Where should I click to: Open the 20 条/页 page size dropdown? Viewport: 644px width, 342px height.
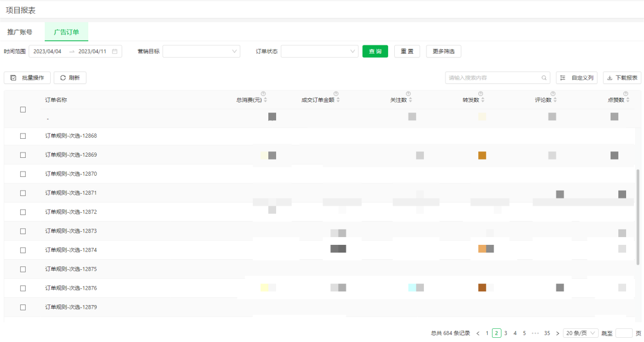[x=580, y=334]
